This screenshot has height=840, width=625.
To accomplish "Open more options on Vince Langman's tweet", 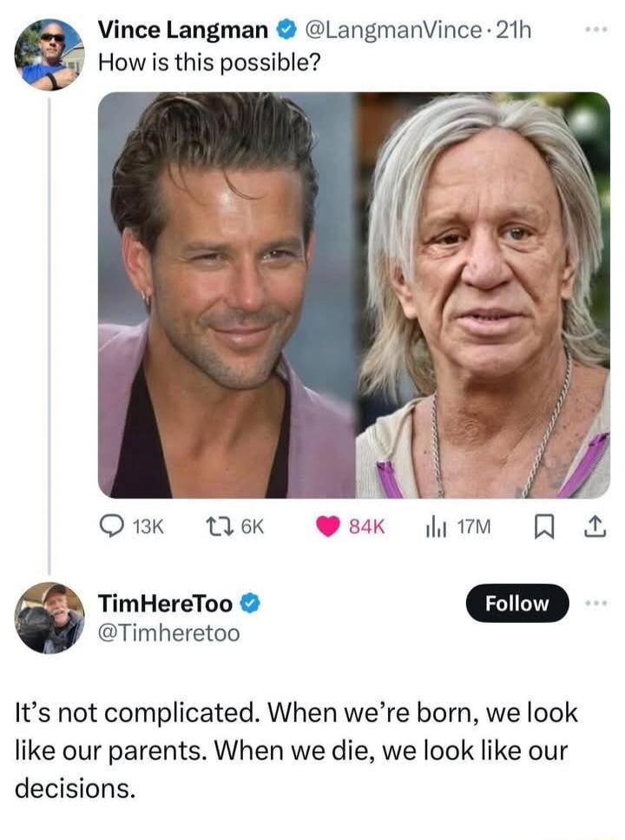I will (x=595, y=32).
